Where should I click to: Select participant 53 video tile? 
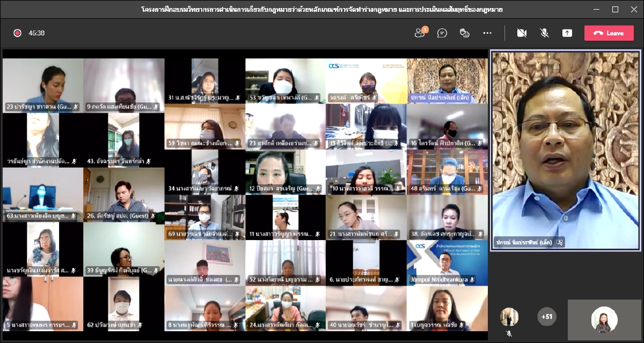(286, 81)
